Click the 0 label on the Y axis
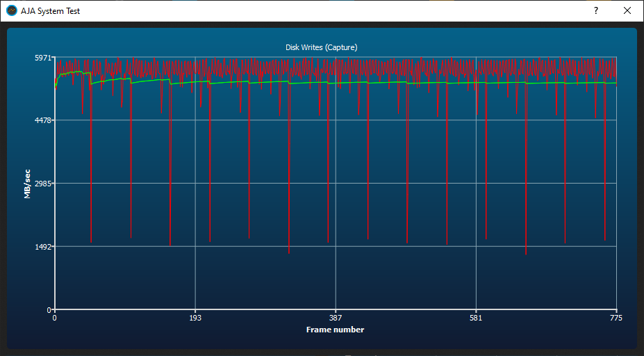The width and height of the screenshot is (644, 356). [49, 310]
